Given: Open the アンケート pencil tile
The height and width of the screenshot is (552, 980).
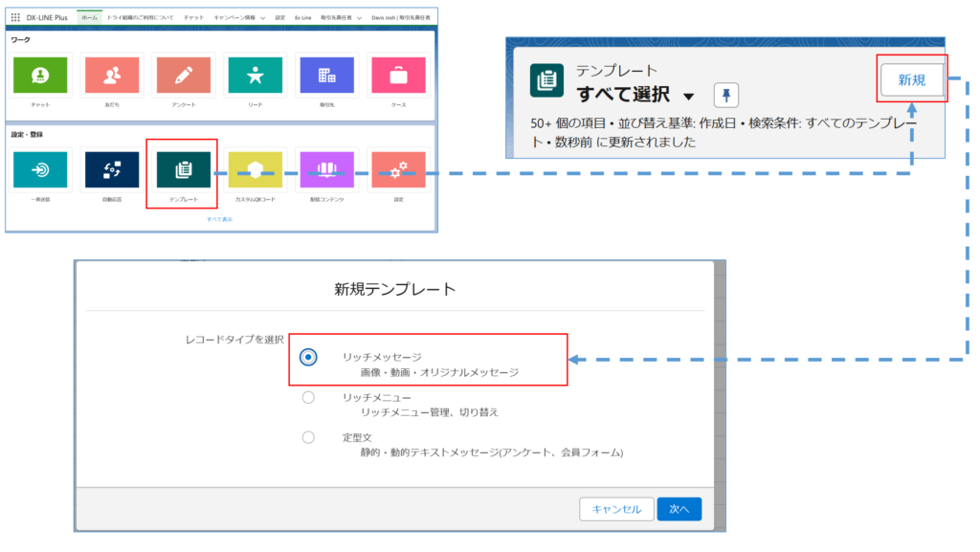Looking at the screenshot, I should (183, 75).
